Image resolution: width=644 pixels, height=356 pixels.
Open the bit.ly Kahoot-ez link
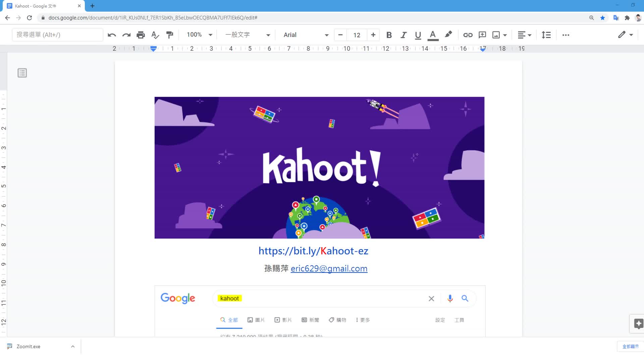tap(313, 251)
